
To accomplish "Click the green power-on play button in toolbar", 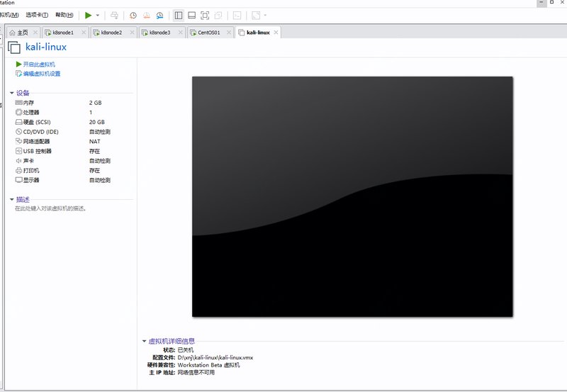I will [88, 15].
